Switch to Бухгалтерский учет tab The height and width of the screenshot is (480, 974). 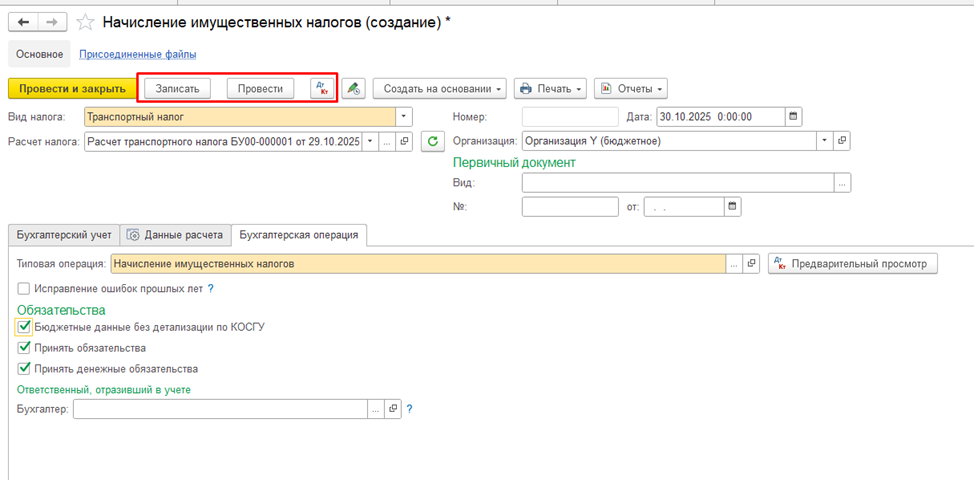click(64, 235)
